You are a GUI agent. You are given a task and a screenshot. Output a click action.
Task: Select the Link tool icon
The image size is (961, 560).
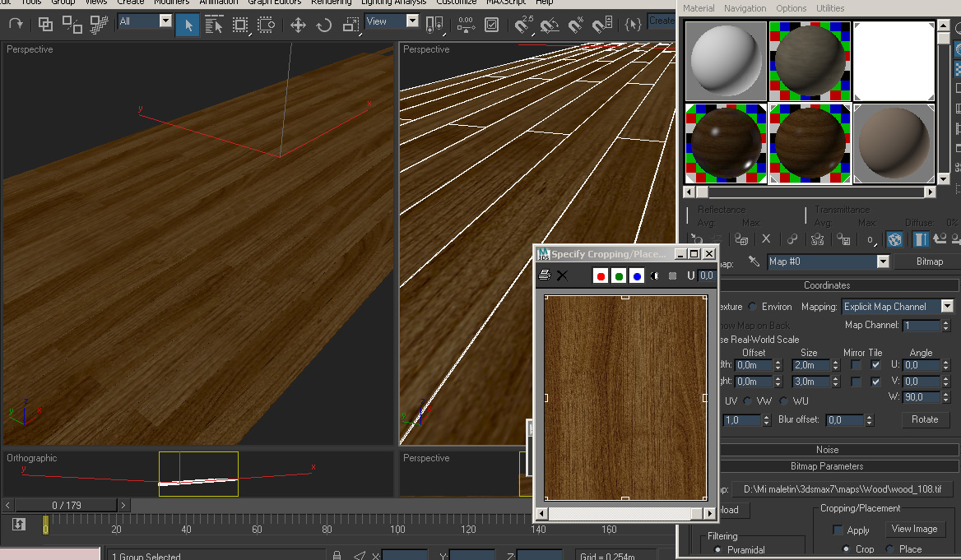coord(45,25)
